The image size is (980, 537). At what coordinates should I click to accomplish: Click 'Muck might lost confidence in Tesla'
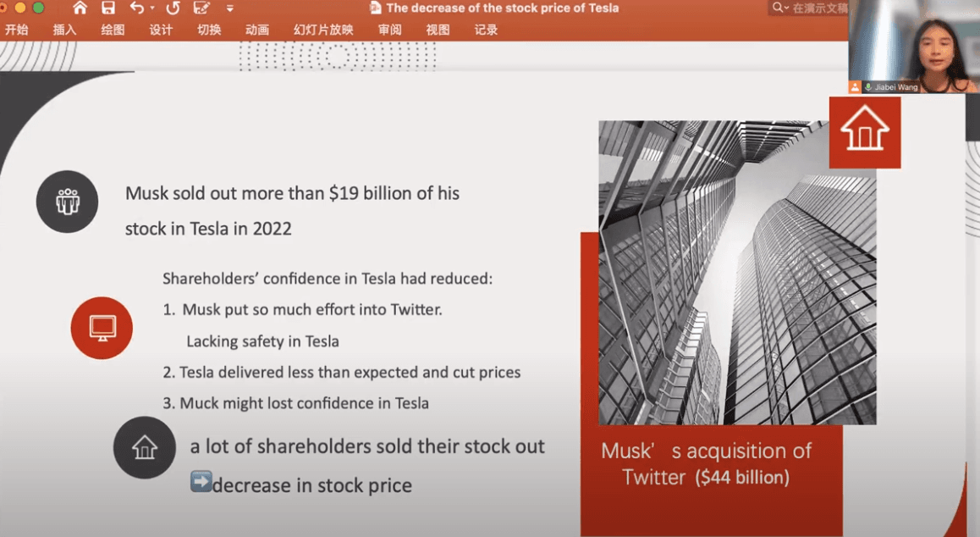point(305,403)
